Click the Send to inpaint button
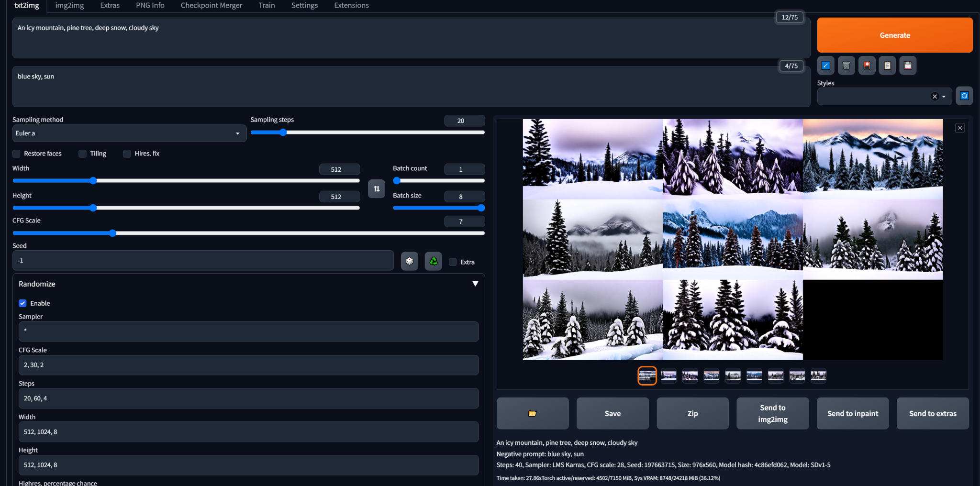The height and width of the screenshot is (486, 980). coord(852,413)
